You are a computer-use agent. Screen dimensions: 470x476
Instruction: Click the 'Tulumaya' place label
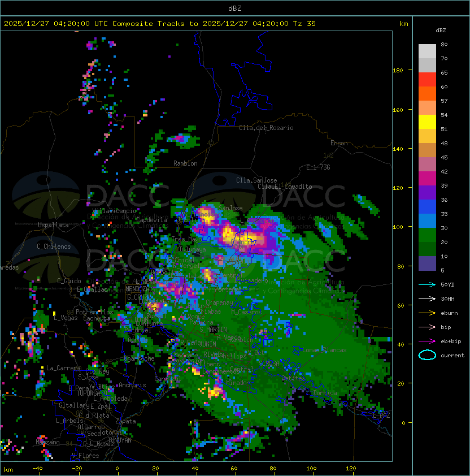[x=193, y=249]
